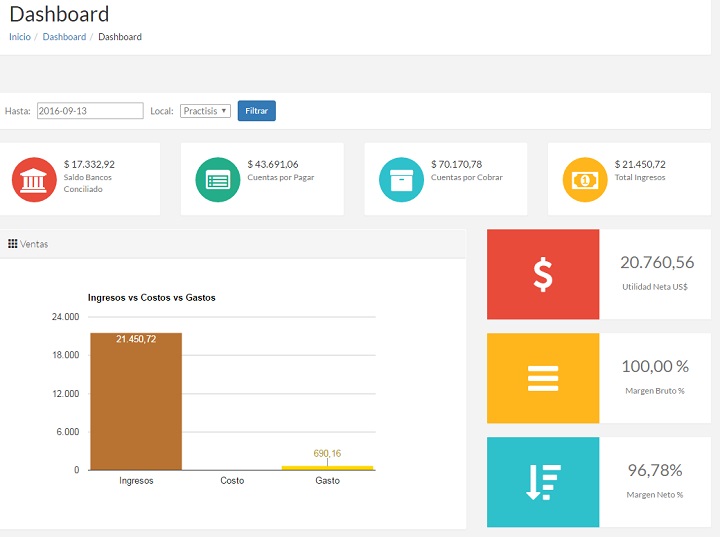Click the 20.760,56 Utilidad Neta value

point(656,263)
